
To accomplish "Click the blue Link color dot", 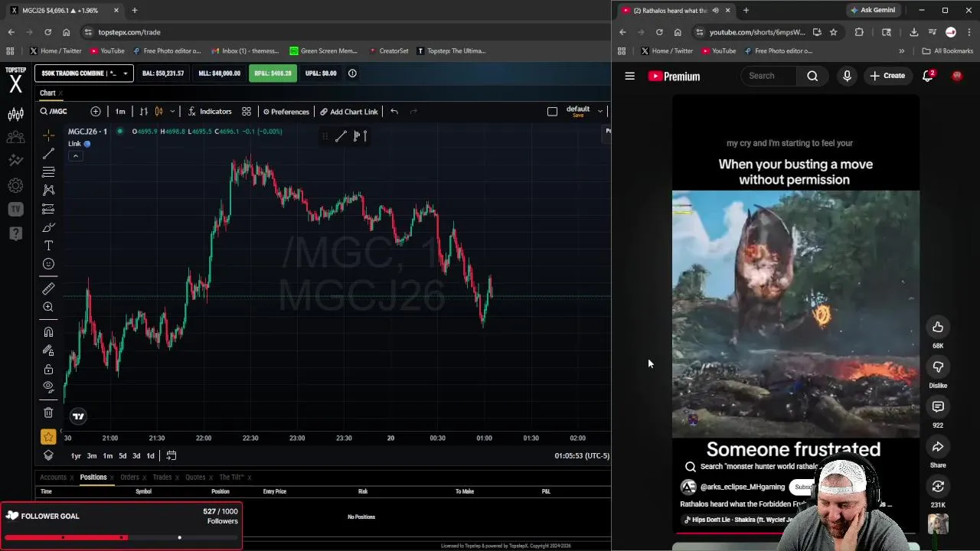I will point(87,144).
